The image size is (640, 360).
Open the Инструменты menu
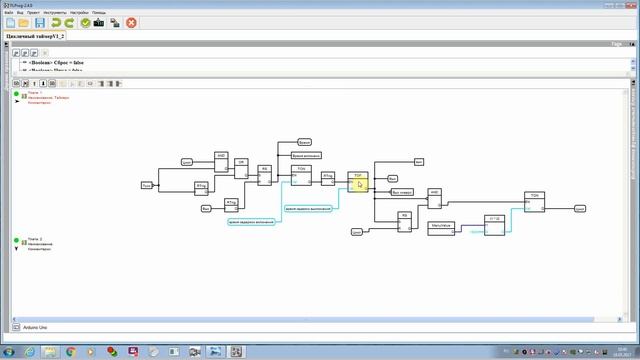pos(55,13)
